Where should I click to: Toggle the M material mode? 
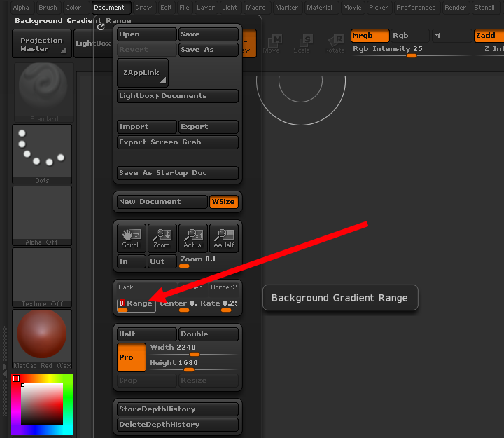point(451,36)
